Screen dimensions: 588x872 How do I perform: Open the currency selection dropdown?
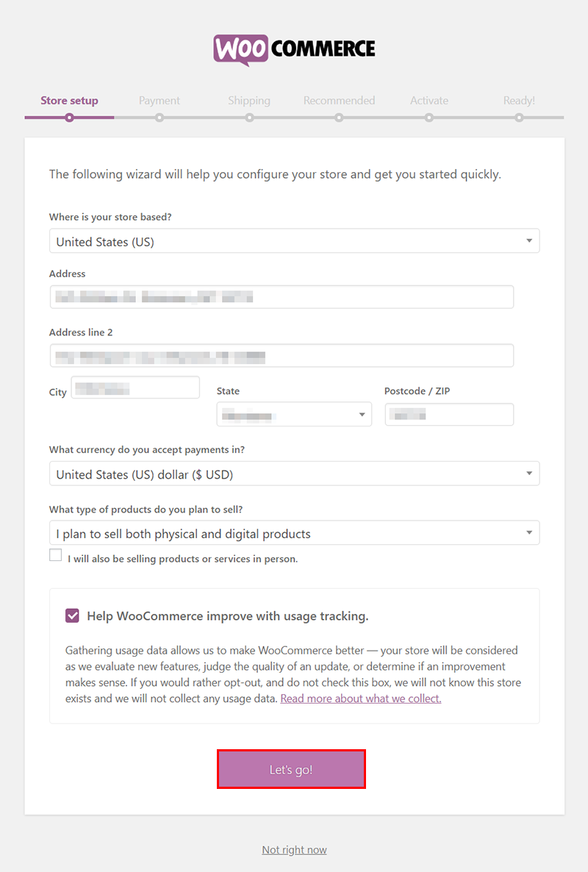(x=294, y=474)
